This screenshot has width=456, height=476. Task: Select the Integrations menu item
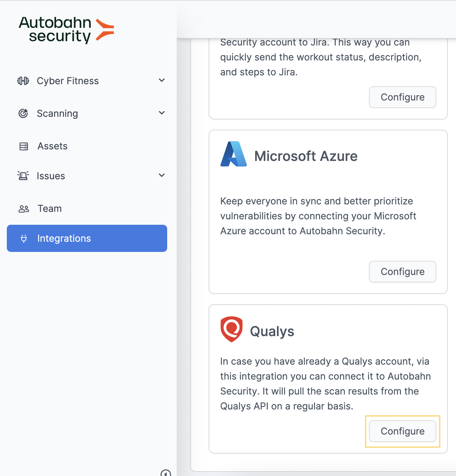click(x=87, y=238)
